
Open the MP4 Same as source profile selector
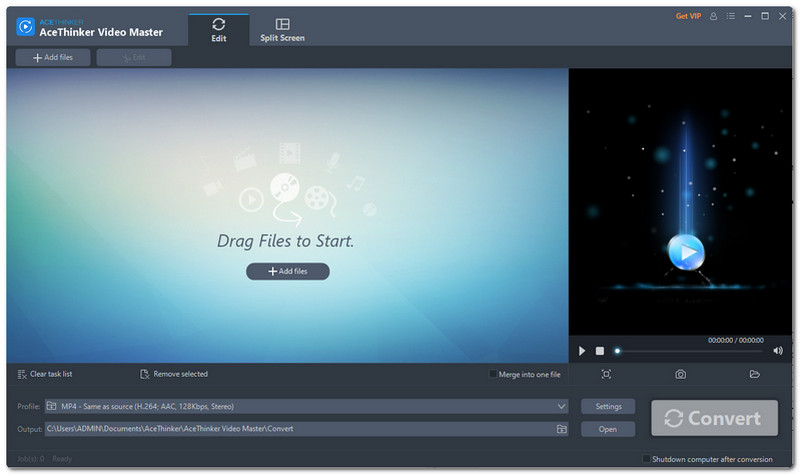(306, 407)
